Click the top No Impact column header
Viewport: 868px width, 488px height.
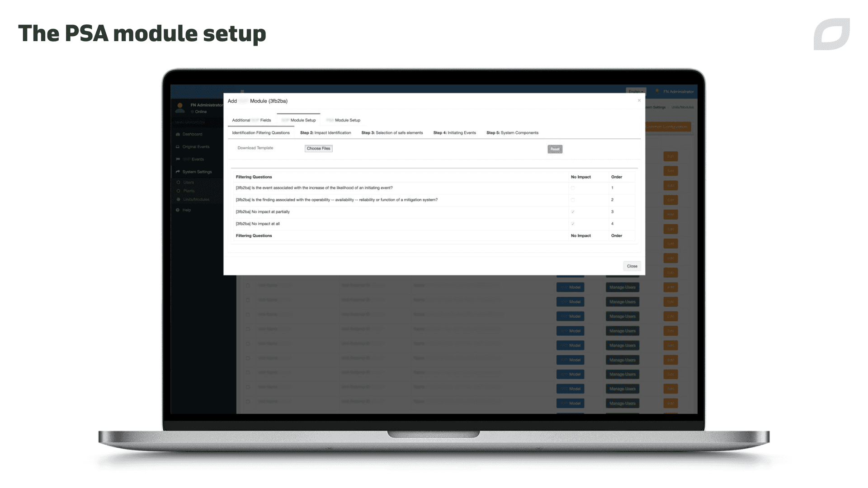(580, 177)
